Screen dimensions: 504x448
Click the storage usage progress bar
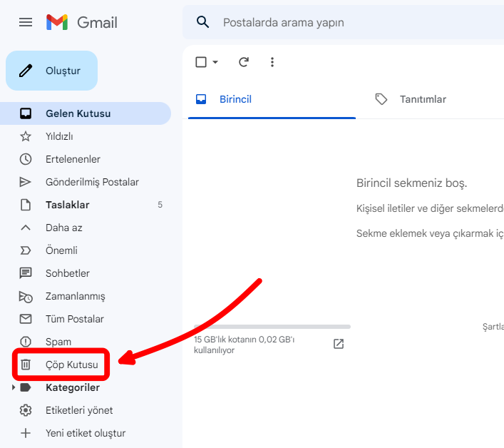click(272, 327)
